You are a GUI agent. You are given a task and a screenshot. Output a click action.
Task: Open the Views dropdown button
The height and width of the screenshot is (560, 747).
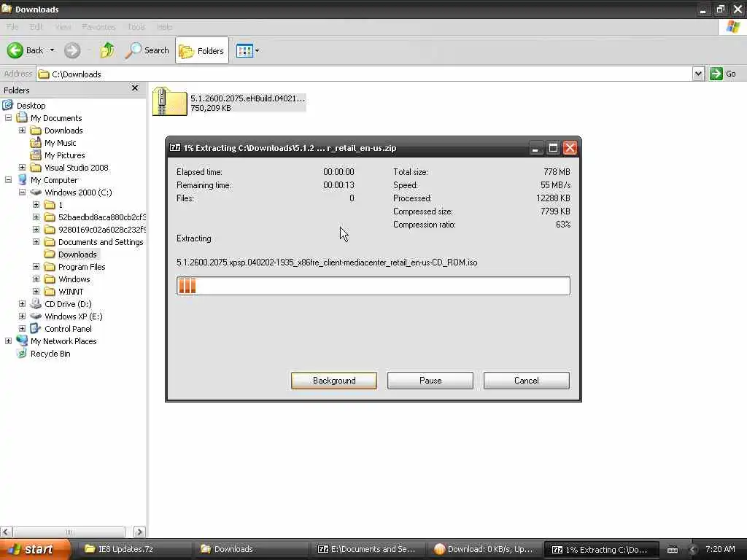click(x=248, y=50)
